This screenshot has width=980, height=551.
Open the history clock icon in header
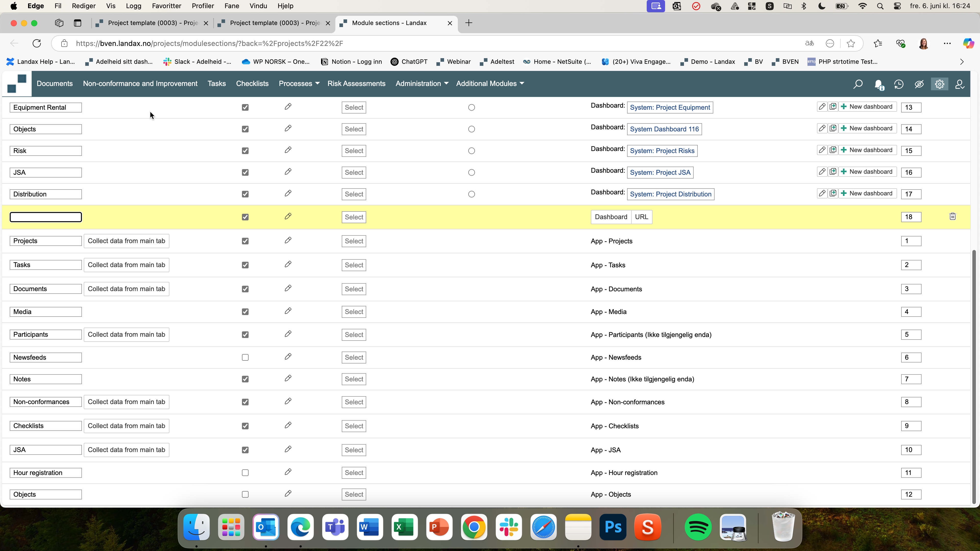pos(899,84)
